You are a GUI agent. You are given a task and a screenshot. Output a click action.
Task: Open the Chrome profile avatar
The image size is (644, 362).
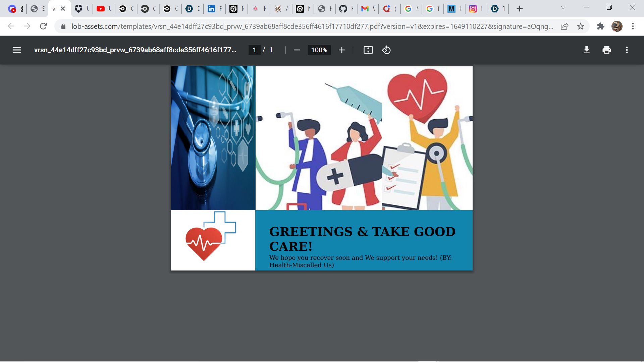click(617, 26)
